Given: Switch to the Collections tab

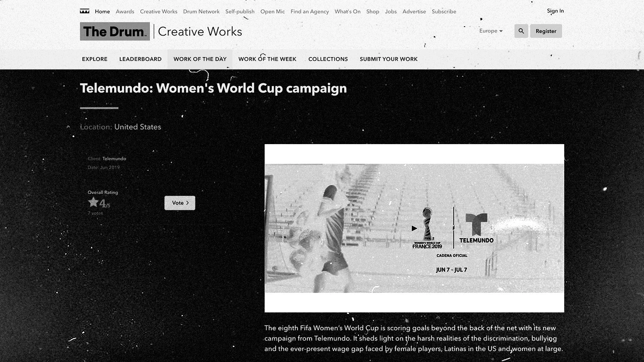Looking at the screenshot, I should click(x=328, y=59).
